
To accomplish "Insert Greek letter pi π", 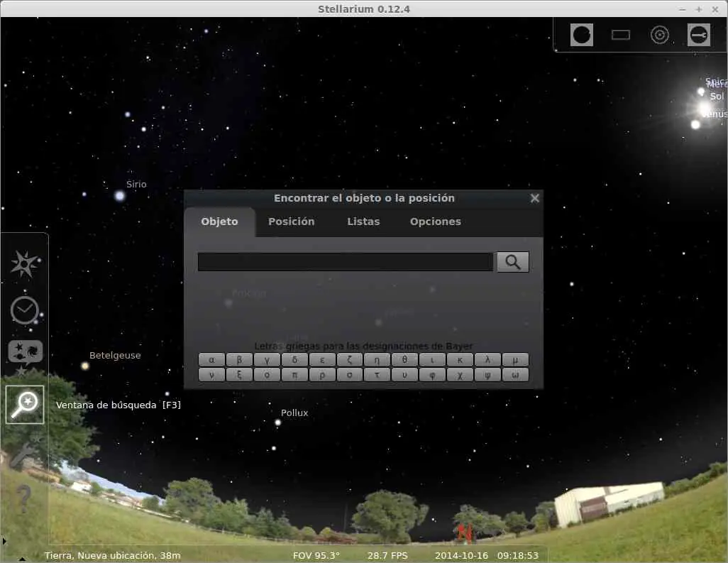I will click(x=294, y=375).
